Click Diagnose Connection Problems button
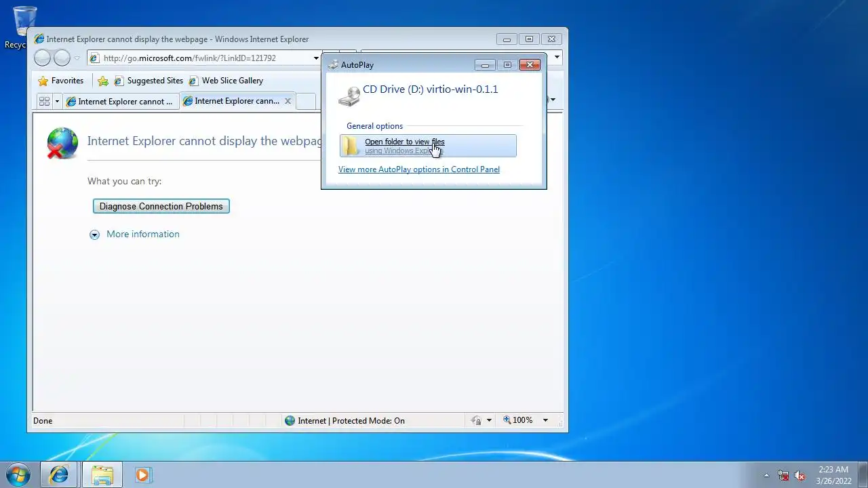The width and height of the screenshot is (868, 488). click(161, 206)
